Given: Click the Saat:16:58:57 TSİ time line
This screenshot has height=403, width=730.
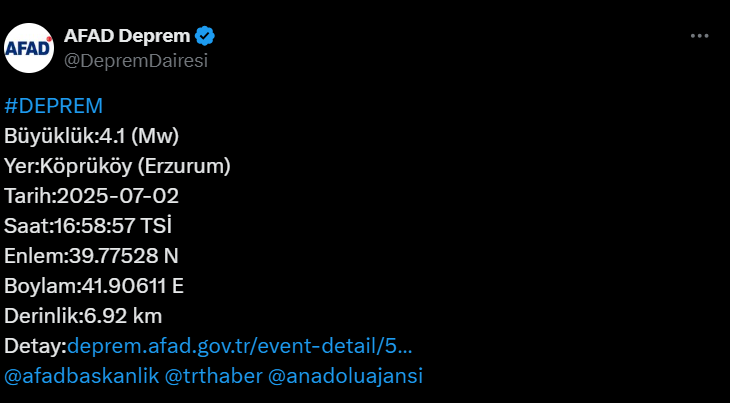Looking at the screenshot, I should click(x=88, y=226).
